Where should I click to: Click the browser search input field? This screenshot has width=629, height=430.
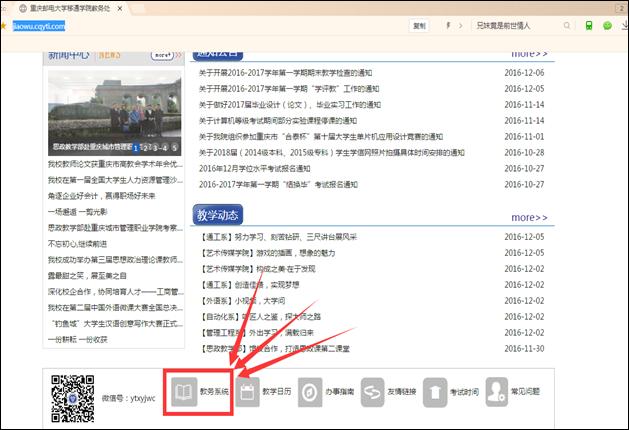[515, 25]
